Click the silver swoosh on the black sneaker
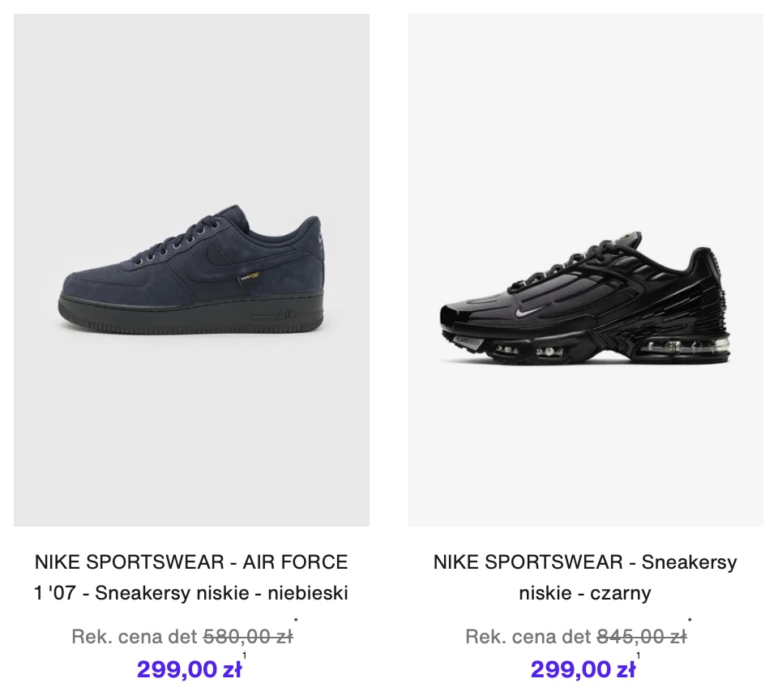 (x=527, y=310)
